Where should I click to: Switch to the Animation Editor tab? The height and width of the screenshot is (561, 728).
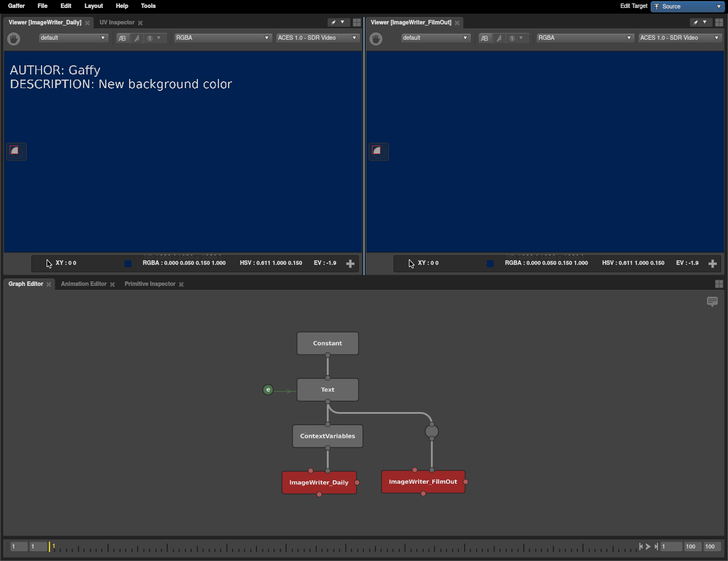(x=84, y=284)
